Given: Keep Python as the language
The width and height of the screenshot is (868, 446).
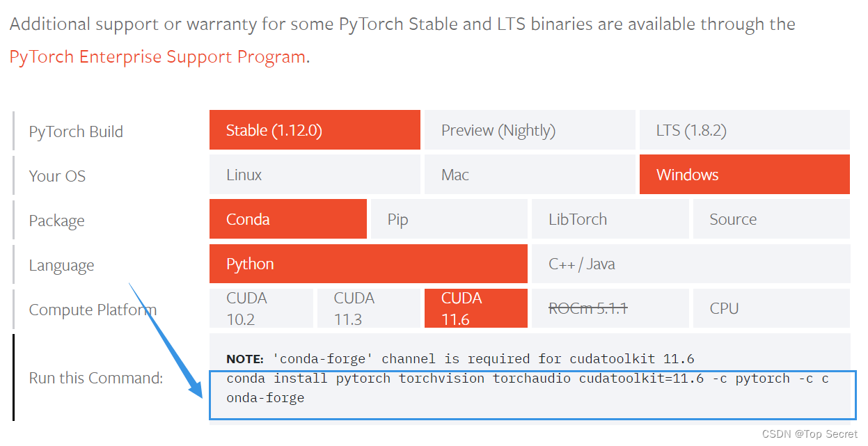Looking at the screenshot, I should click(368, 264).
